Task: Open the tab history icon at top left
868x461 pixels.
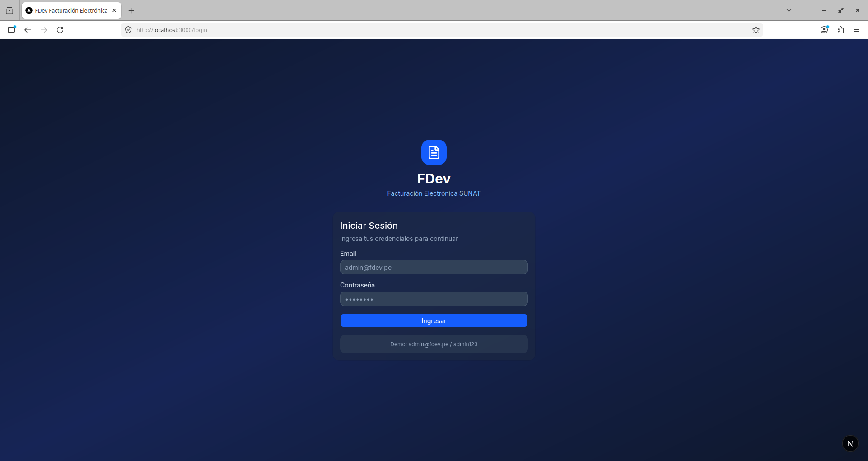Action: 9,10
